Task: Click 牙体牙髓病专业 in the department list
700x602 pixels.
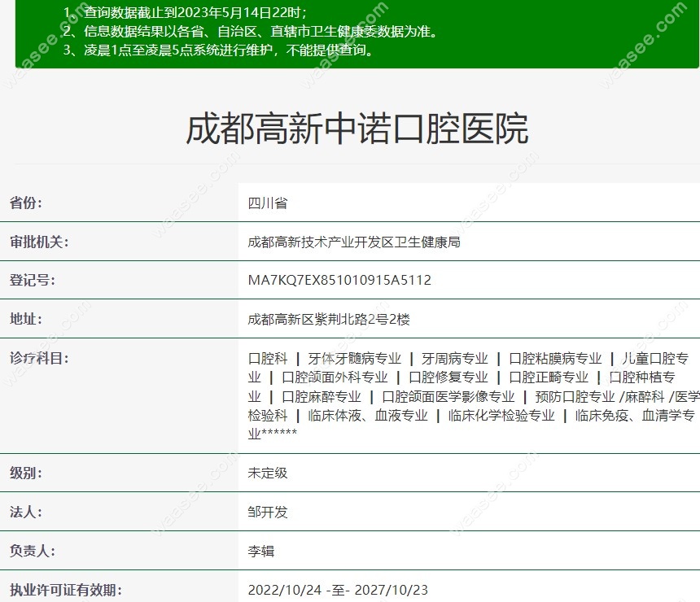Action: [x=354, y=358]
